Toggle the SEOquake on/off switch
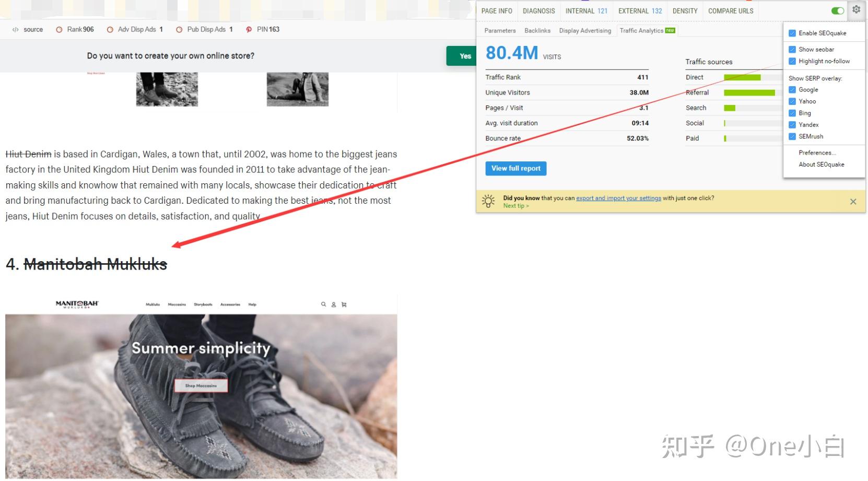This screenshot has height=481, width=868. [x=838, y=10]
